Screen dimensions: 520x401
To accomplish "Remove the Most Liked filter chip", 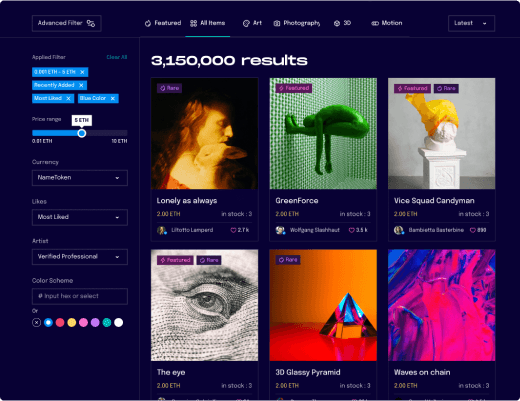I will (x=68, y=98).
